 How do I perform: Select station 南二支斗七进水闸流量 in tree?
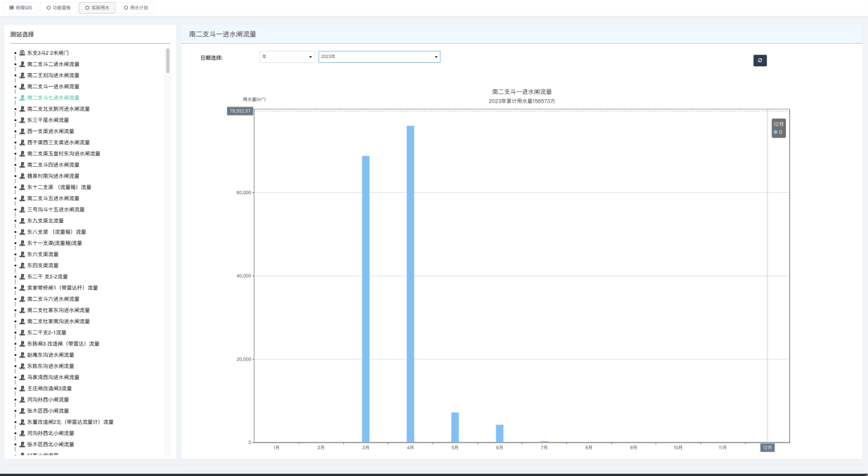53,98
